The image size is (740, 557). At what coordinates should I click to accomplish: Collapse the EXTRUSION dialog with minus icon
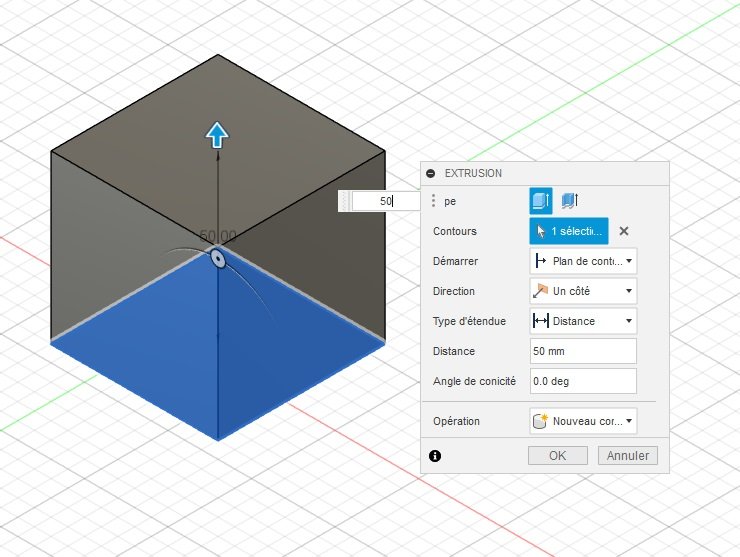coord(430,173)
